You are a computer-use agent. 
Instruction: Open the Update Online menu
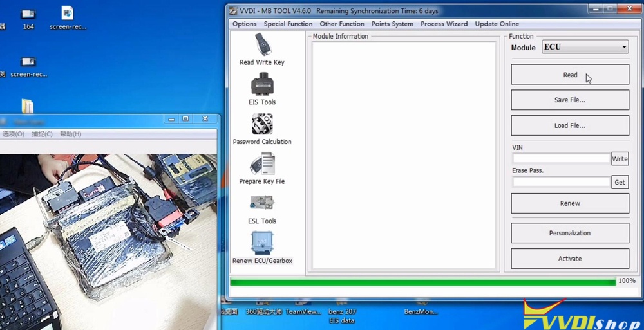point(497,24)
